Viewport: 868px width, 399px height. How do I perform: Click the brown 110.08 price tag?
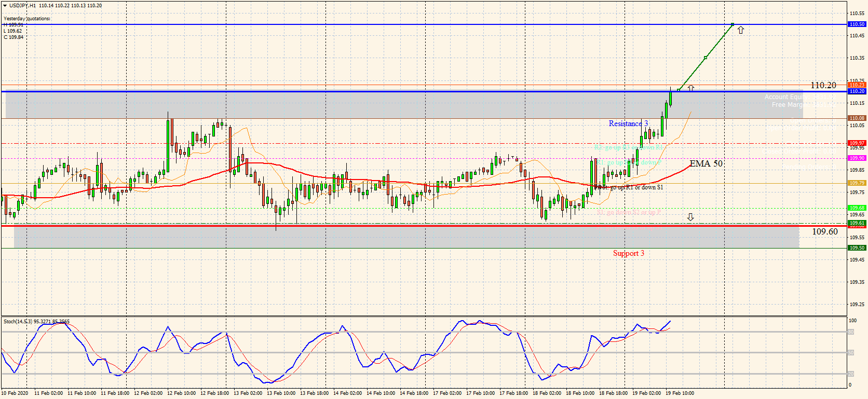tap(857, 118)
